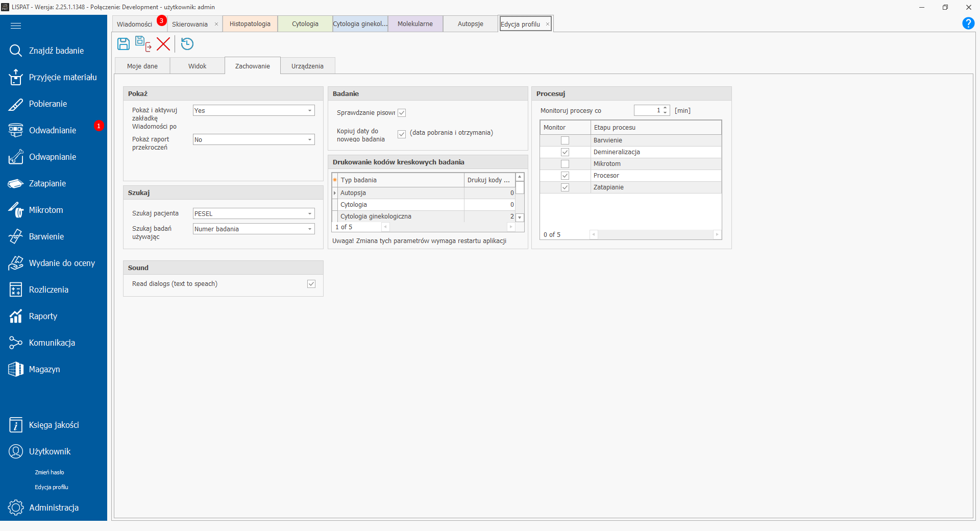
Task: Toggle Sprawdzanie pisowni checkbox
Action: pyautogui.click(x=402, y=113)
